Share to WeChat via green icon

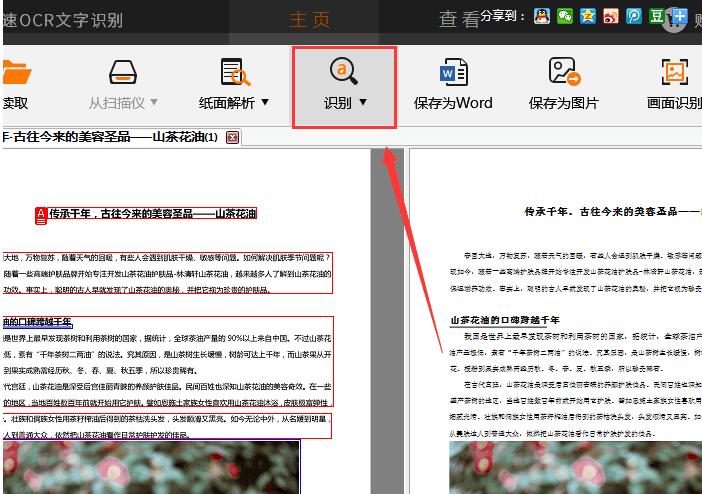(x=565, y=16)
